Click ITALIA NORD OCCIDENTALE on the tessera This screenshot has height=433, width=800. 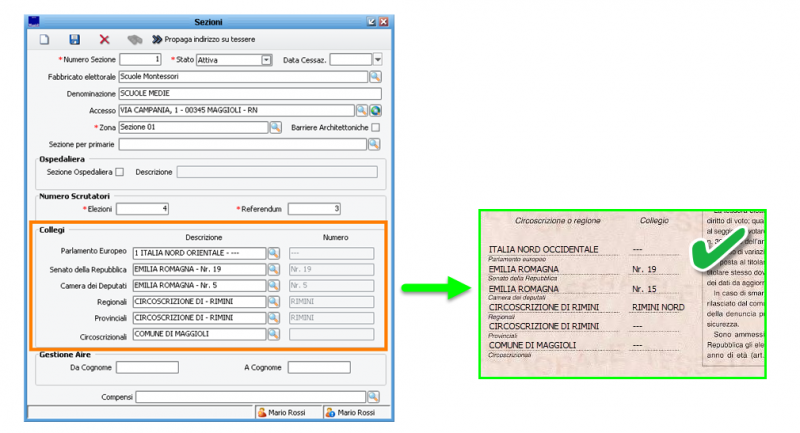coord(543,249)
